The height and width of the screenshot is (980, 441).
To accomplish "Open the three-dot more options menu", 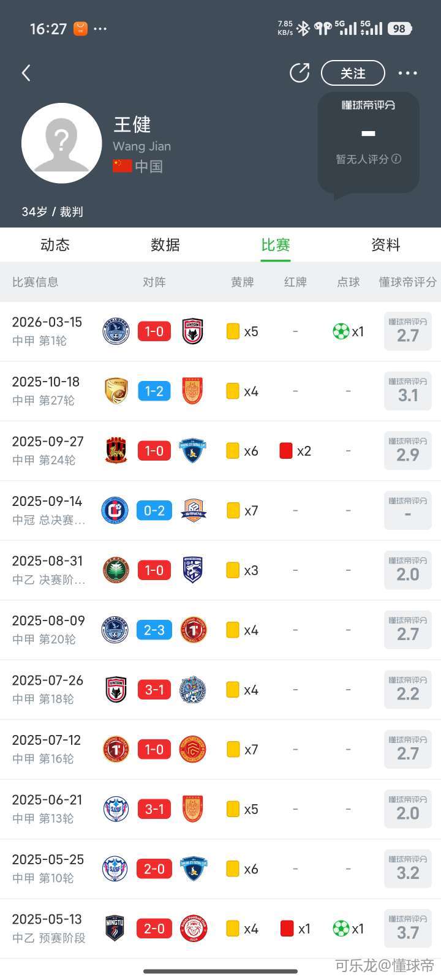I will [x=407, y=73].
